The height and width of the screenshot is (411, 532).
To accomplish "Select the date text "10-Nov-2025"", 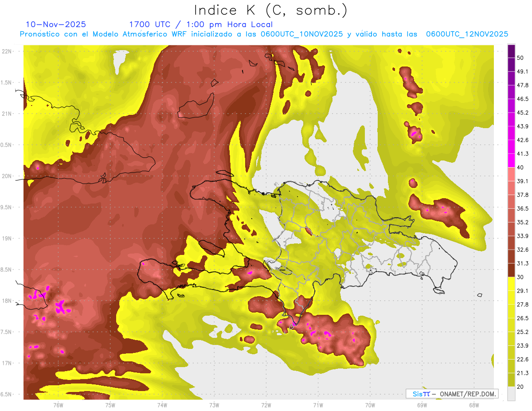I will (x=56, y=24).
